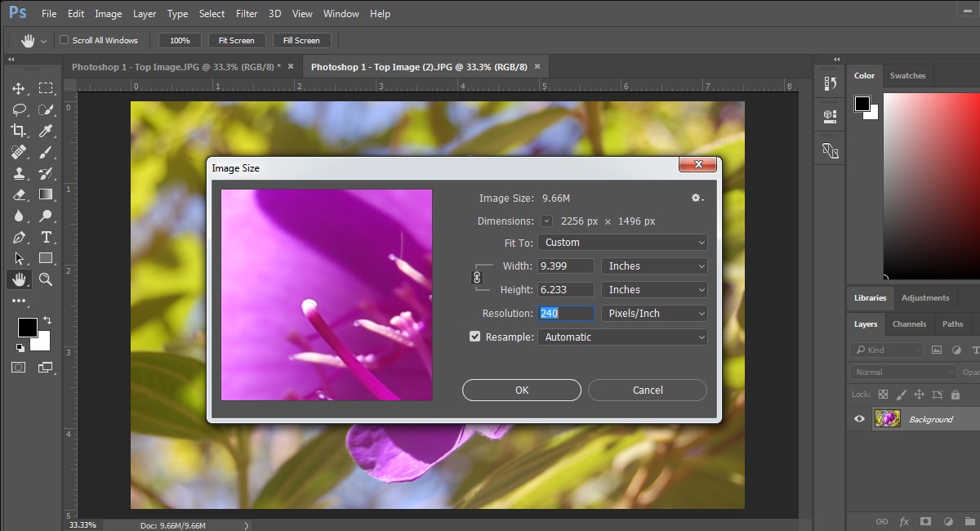
Task: Select the Zoom tool
Action: [46, 279]
